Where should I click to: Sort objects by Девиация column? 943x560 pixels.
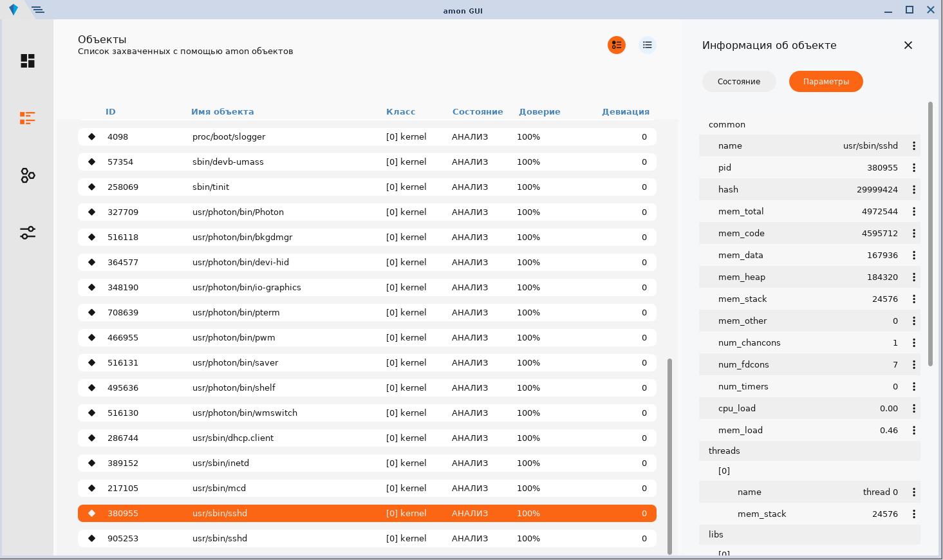[625, 112]
